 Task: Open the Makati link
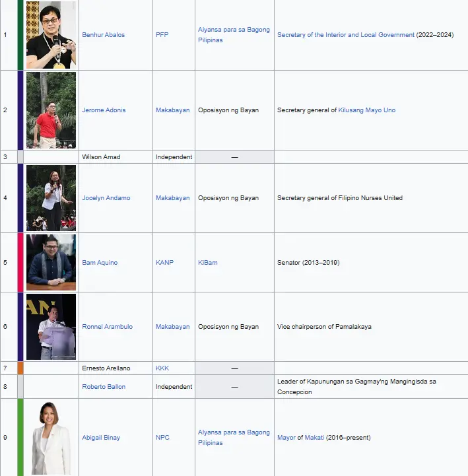(314, 438)
